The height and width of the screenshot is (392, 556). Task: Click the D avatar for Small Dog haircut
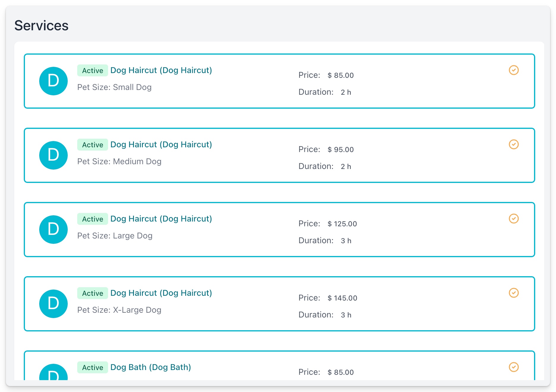(53, 81)
